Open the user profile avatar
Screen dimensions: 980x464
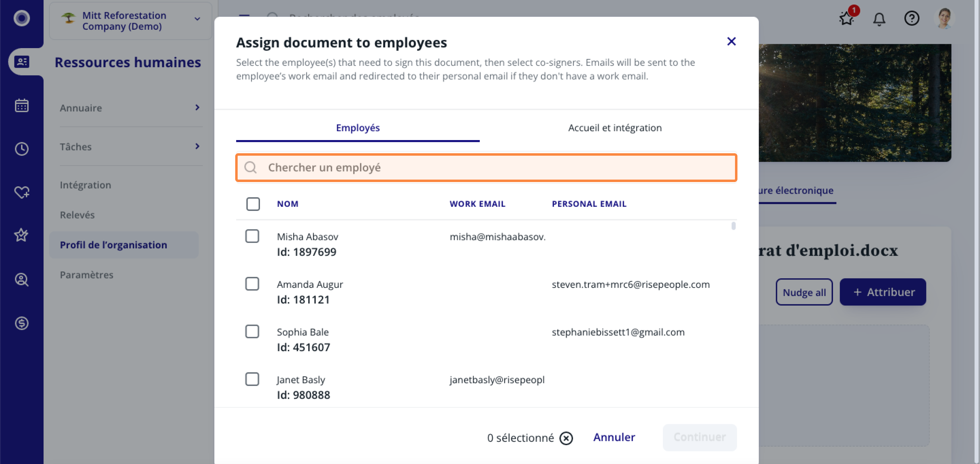tap(944, 18)
